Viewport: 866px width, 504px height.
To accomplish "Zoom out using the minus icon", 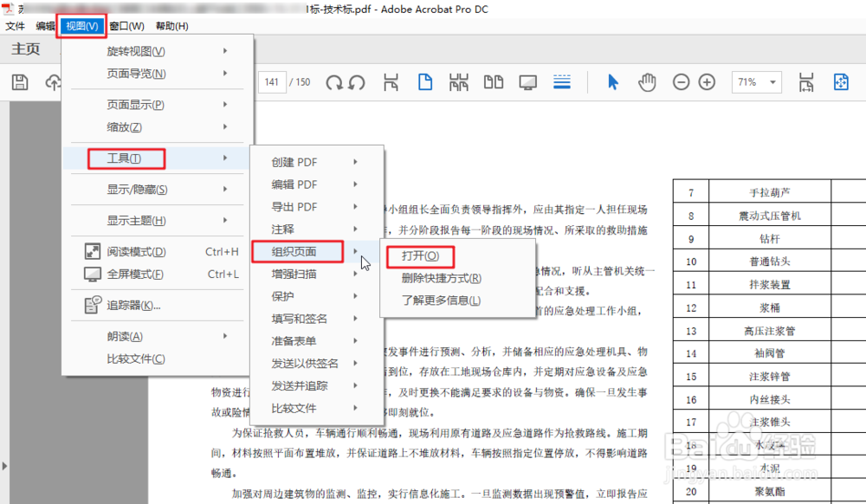I will [681, 81].
